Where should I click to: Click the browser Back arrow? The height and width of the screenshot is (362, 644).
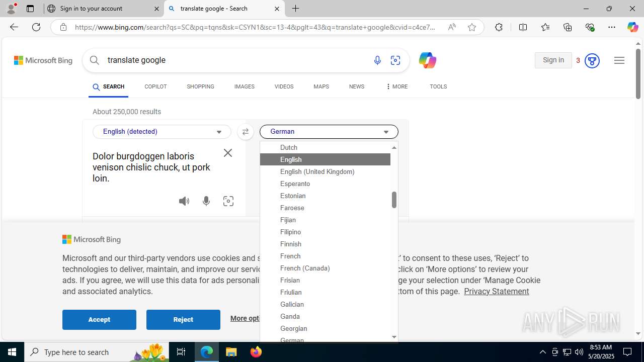pyautogui.click(x=14, y=27)
